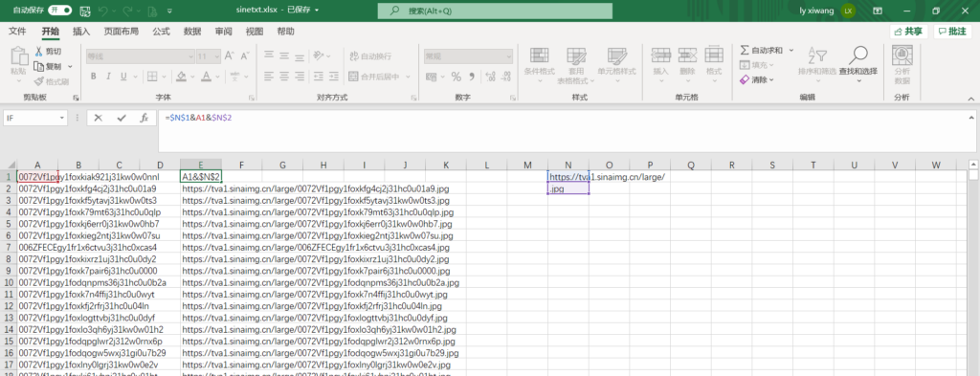
Task: Click the Align Left icon
Action: 268,77
